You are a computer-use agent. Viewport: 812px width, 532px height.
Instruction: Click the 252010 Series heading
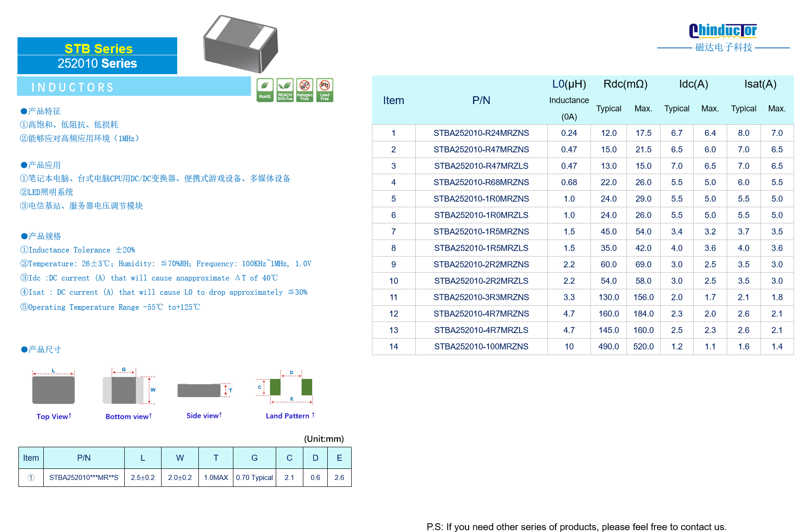[98, 64]
